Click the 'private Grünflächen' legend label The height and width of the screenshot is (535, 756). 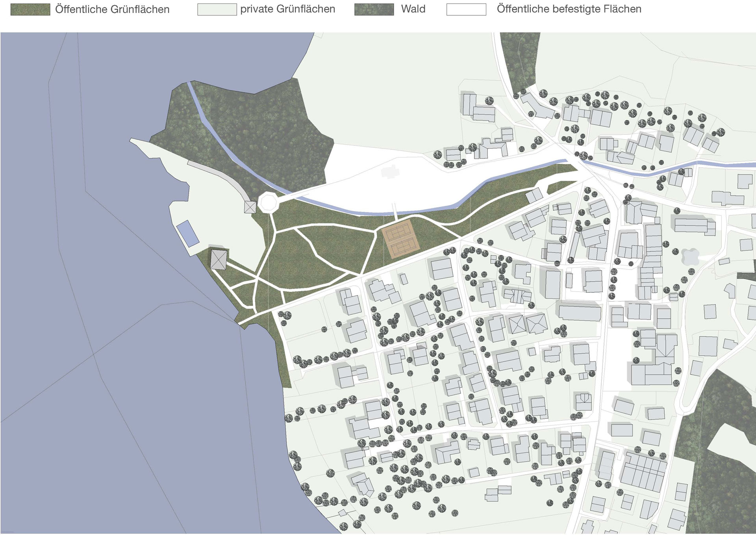(x=288, y=9)
